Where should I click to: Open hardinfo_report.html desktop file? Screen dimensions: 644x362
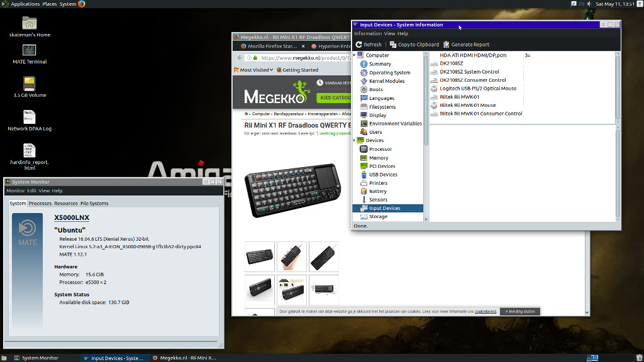pos(29,156)
